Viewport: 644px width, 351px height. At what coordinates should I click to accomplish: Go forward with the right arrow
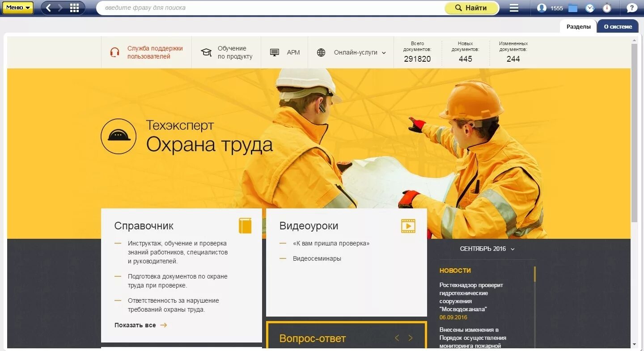pos(61,8)
